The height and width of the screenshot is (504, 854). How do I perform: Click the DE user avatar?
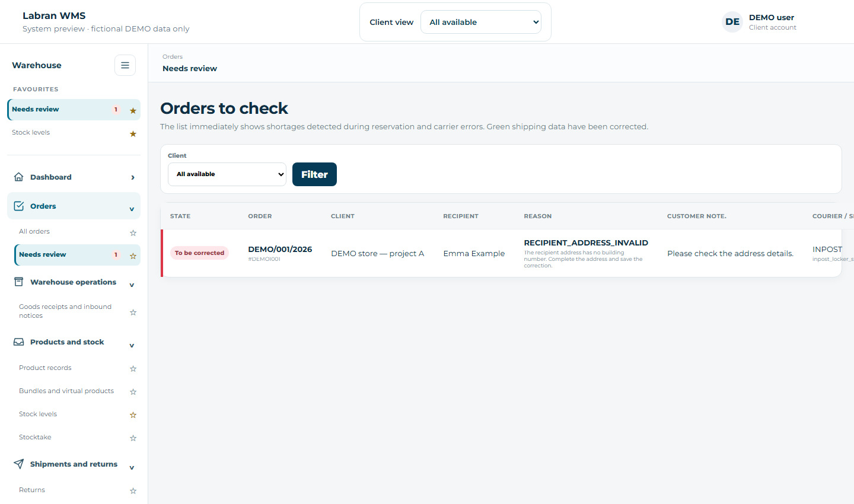pyautogui.click(x=732, y=22)
